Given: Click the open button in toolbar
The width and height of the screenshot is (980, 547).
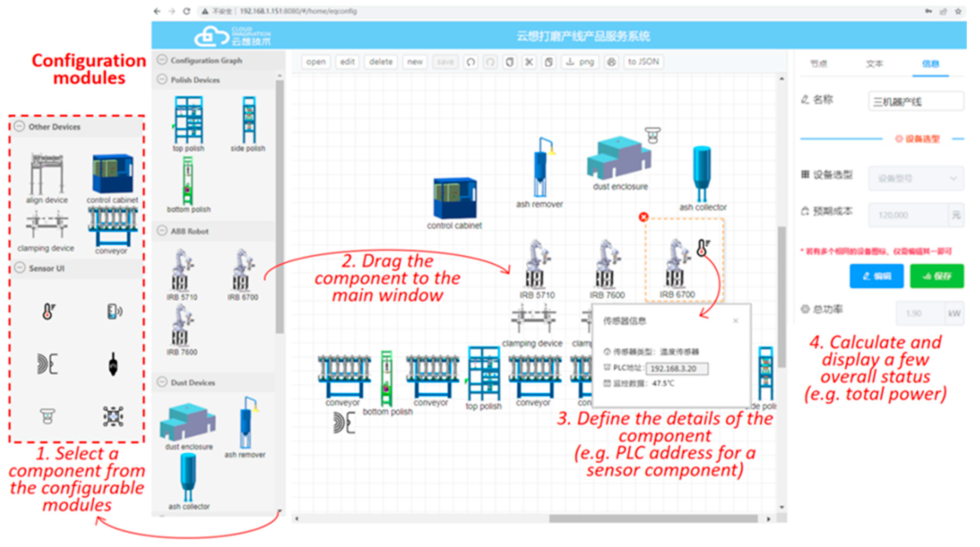Looking at the screenshot, I should click(316, 62).
